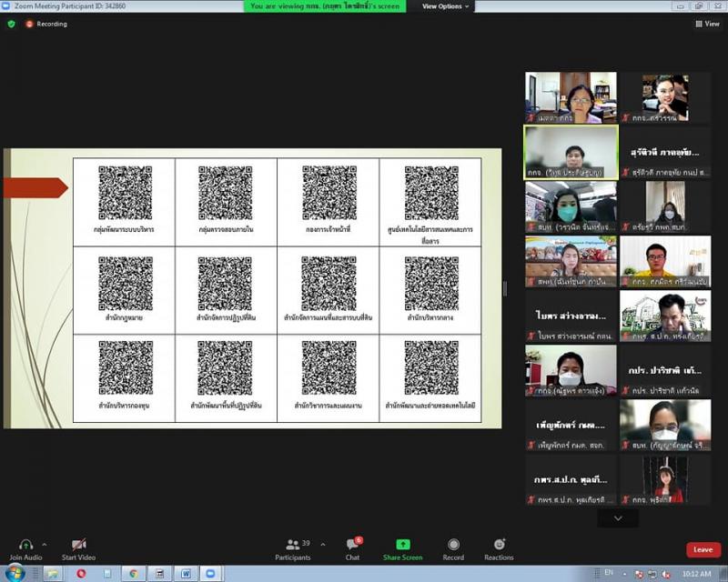Image resolution: width=728 pixels, height=582 pixels.
Task: Select the video tile with yellow shirt and glasses
Action: [x=665, y=261]
